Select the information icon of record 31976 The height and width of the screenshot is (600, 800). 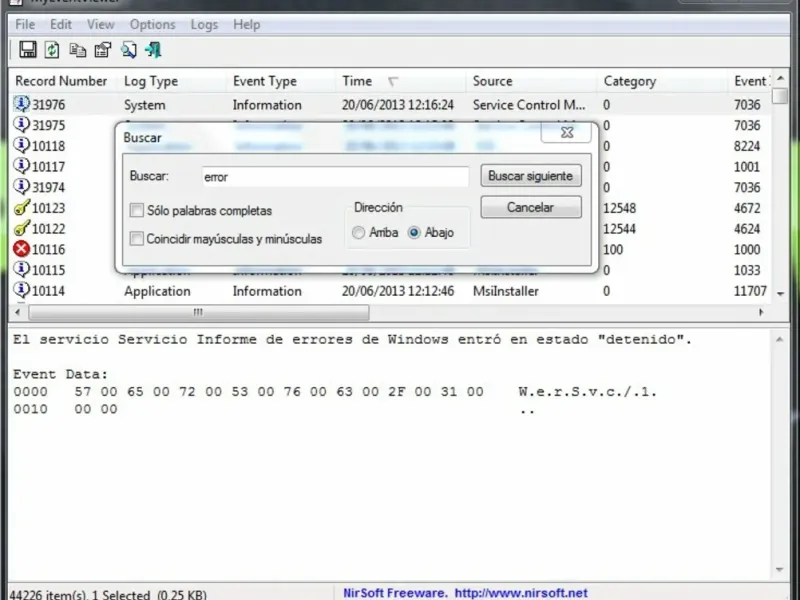click(x=21, y=104)
